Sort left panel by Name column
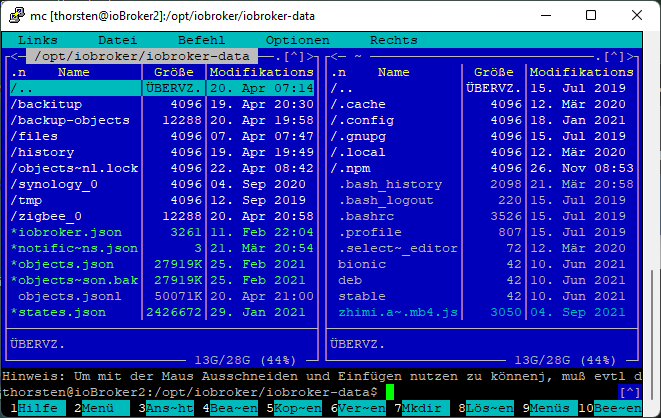 pyautogui.click(x=74, y=72)
